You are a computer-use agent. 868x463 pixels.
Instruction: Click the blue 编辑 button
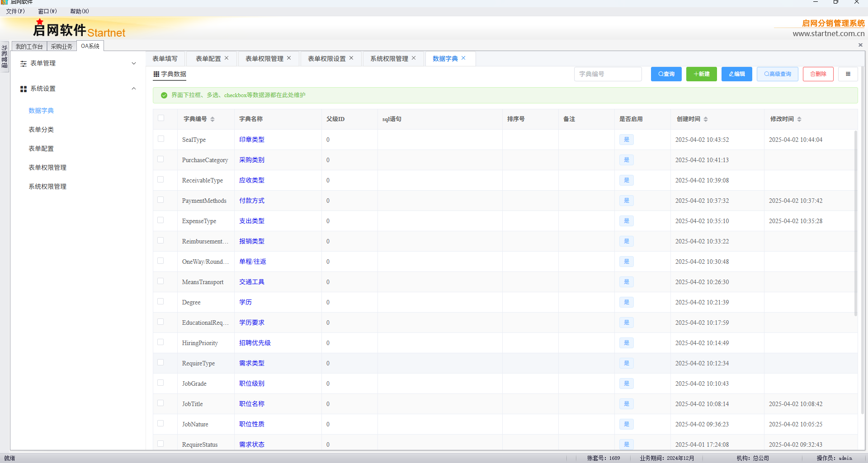(x=736, y=74)
